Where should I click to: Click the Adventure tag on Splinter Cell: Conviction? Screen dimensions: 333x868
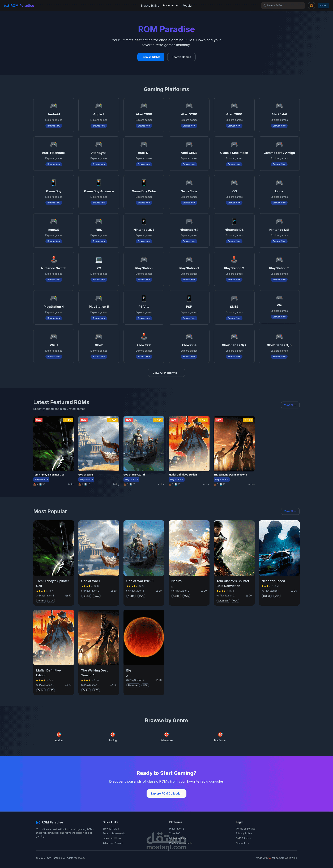pos(223,601)
